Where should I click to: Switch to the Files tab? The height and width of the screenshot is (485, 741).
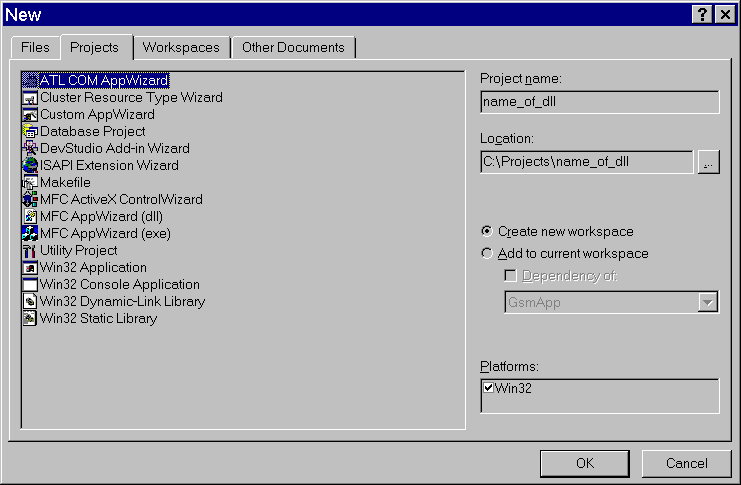coord(35,47)
